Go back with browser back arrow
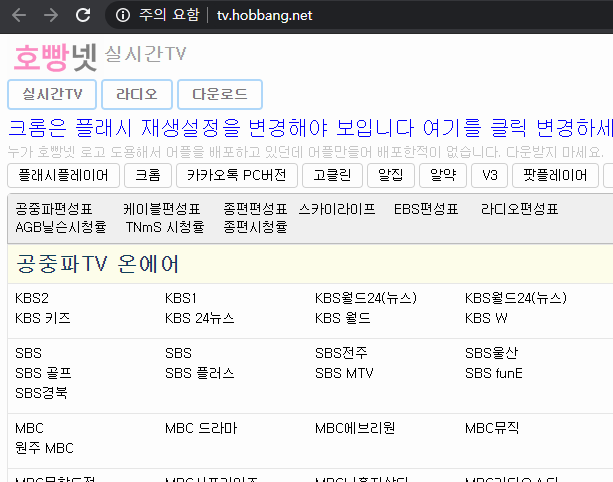The width and height of the screenshot is (613, 482). pos(19,15)
